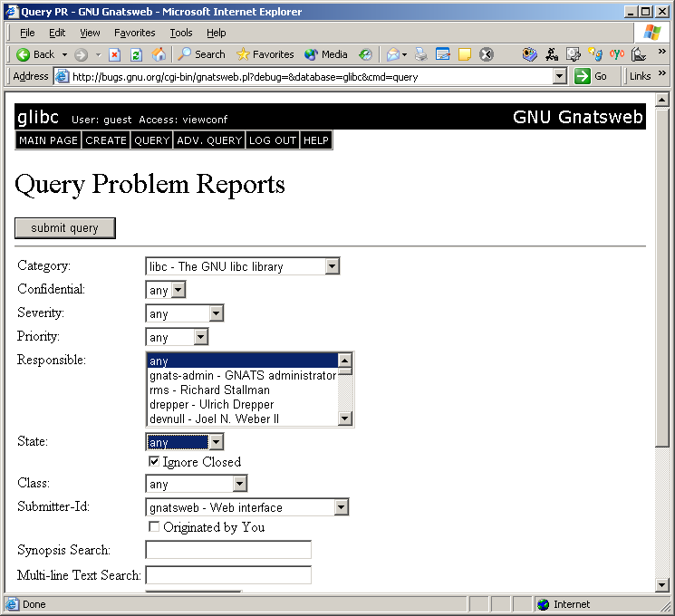Go back using the Back arrow button
Screen dimensions: 675x616
tap(35, 54)
